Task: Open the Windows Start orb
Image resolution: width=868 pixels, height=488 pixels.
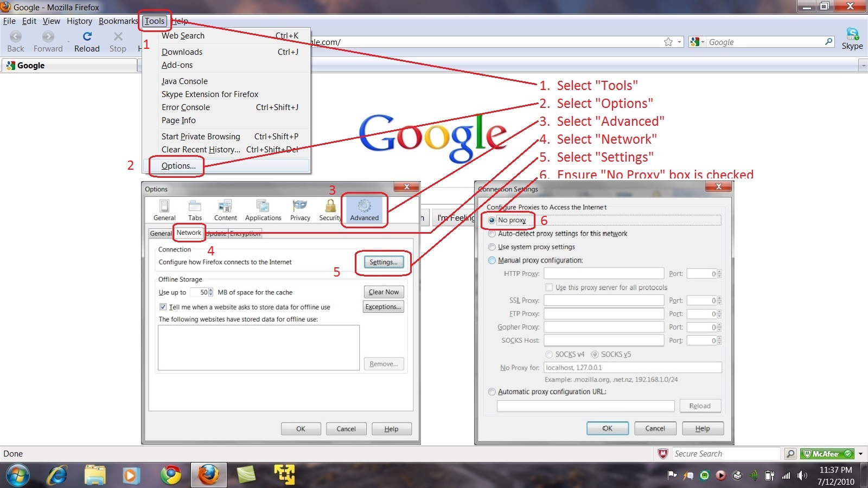Action: pyautogui.click(x=18, y=476)
